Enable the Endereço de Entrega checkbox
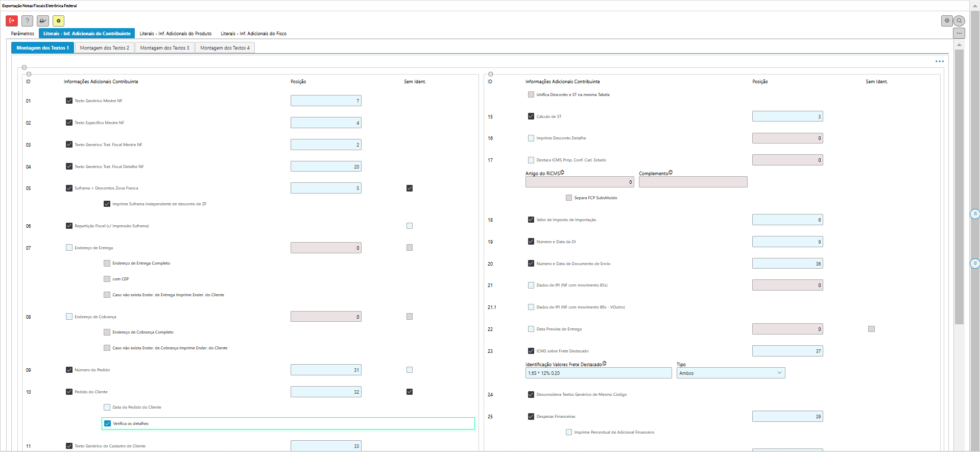The width and height of the screenshot is (980, 452). coord(69,248)
